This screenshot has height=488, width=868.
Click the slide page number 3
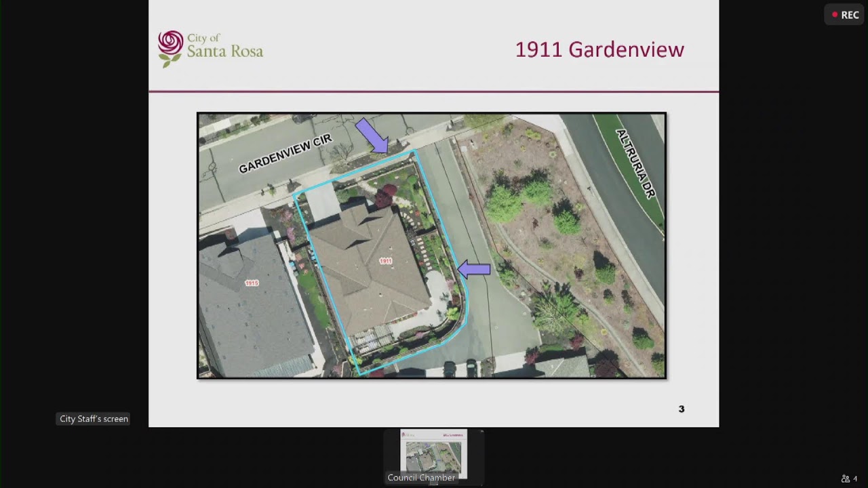(x=682, y=409)
